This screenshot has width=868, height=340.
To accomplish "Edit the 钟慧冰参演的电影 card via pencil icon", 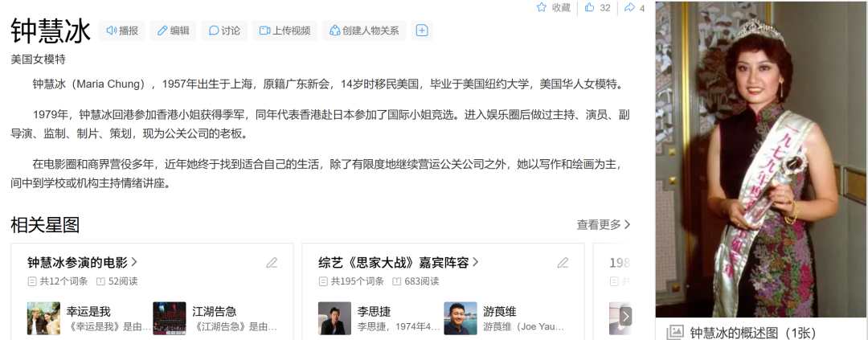I will click(x=272, y=263).
